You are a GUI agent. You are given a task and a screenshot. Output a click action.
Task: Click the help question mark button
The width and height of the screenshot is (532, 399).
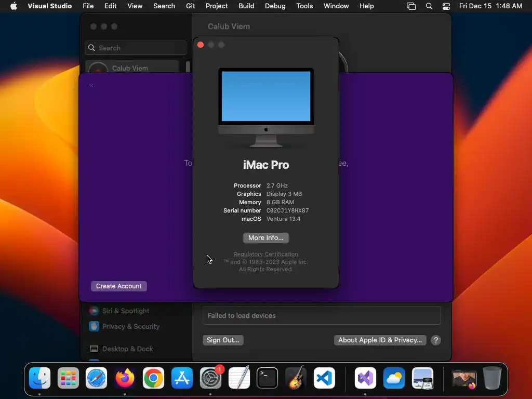(436, 340)
